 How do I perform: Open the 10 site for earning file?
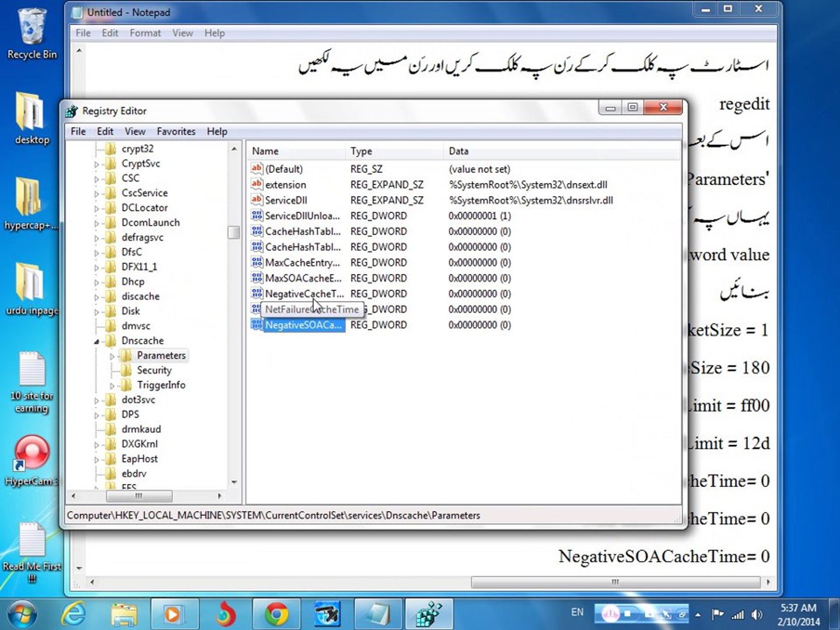point(32,382)
